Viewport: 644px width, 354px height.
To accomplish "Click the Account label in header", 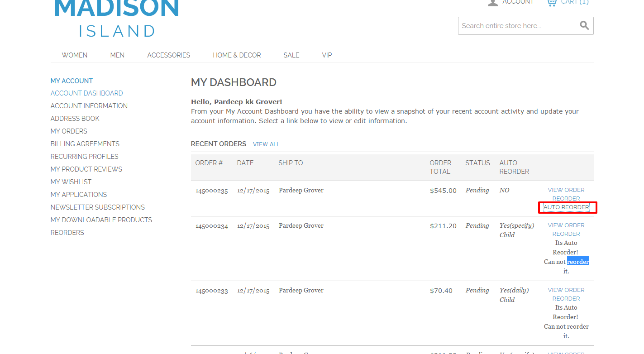I will tap(518, 2).
